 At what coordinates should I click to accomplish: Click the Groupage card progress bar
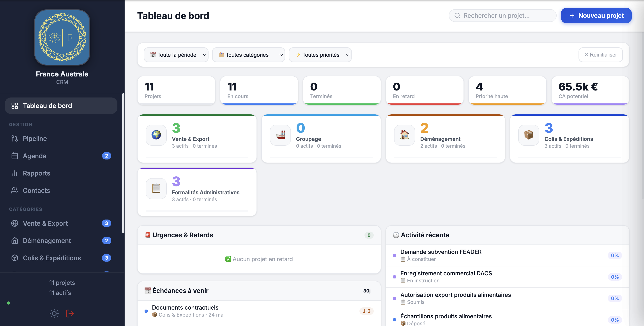pos(321,158)
